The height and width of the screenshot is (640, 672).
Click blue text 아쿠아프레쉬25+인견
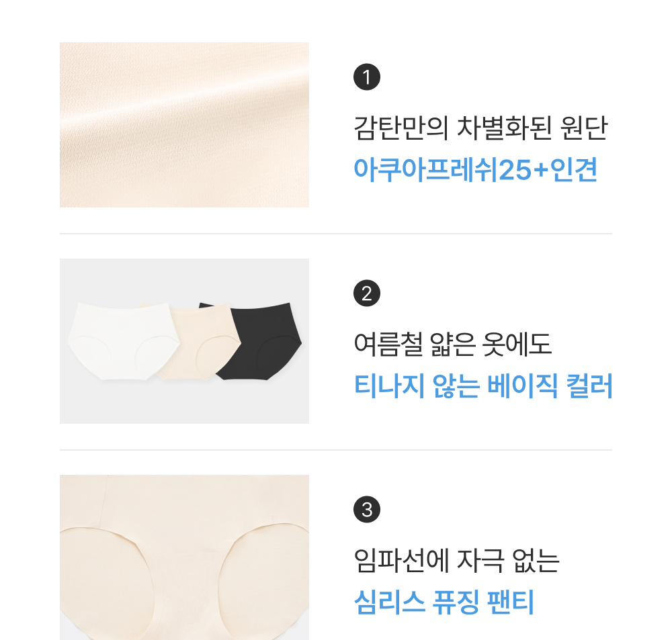475,170
